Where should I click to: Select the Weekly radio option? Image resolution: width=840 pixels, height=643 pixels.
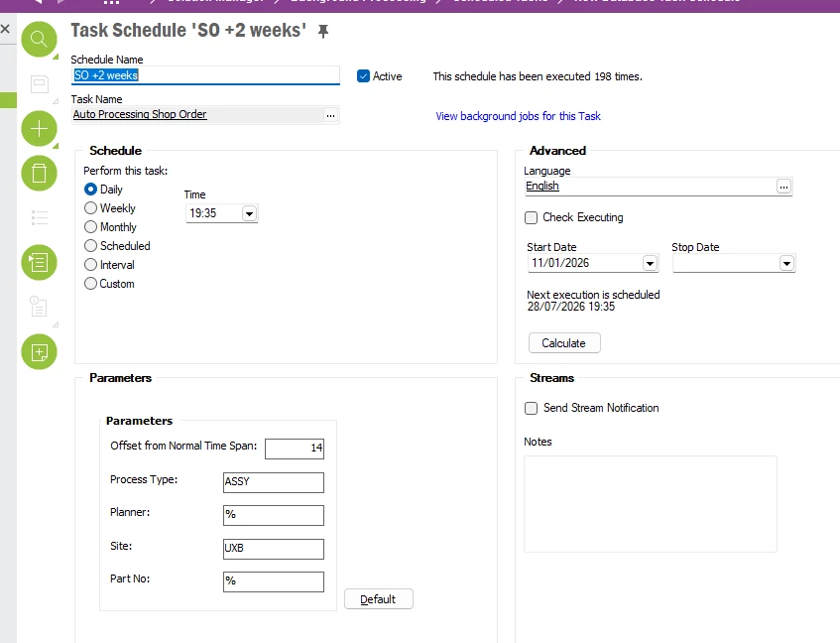pos(90,208)
